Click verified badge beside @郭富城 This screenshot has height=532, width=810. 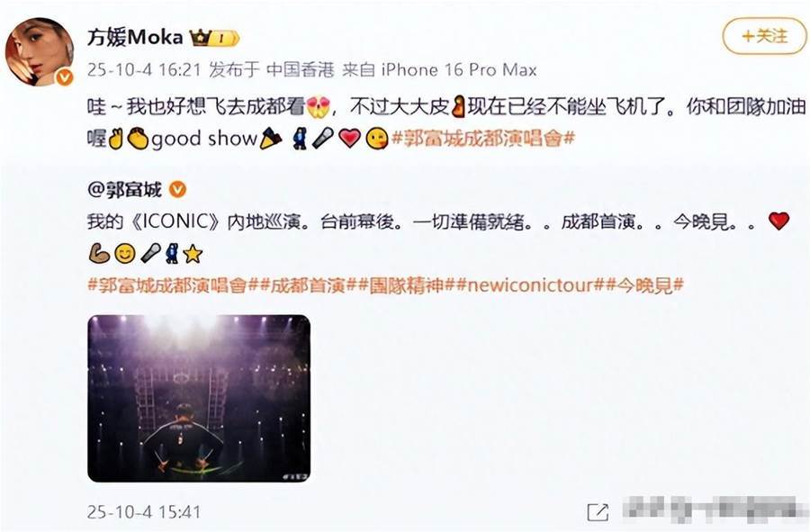tap(177, 190)
